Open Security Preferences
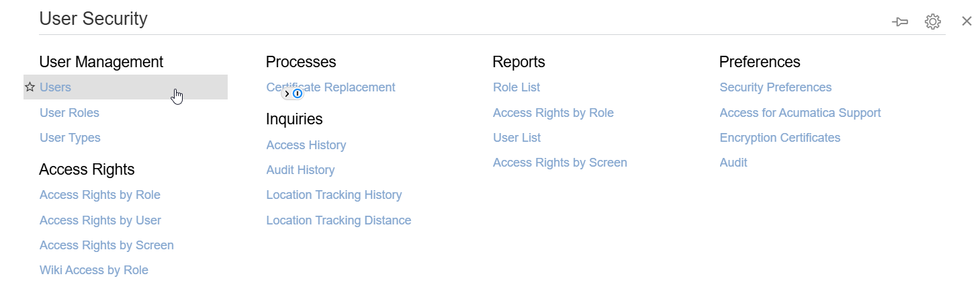This screenshot has height=293, width=980. pos(775,87)
